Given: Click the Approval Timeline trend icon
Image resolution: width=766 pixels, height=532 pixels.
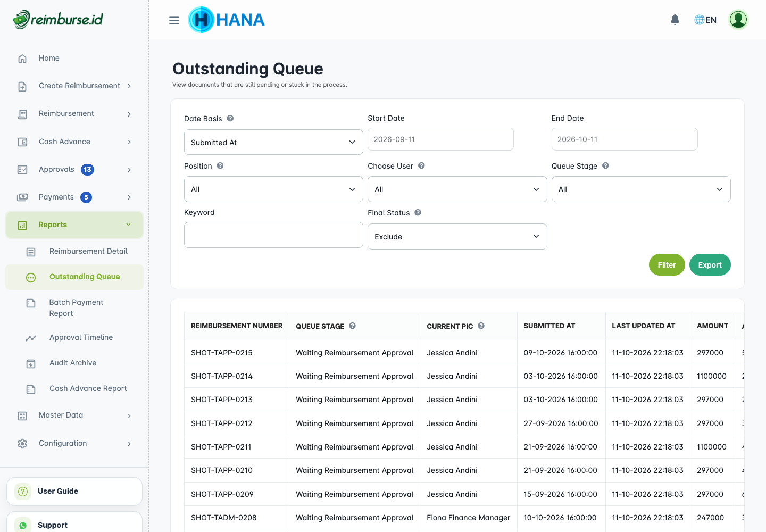Looking at the screenshot, I should coord(31,338).
